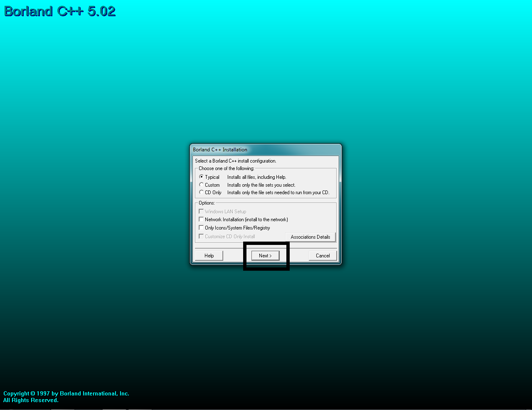Image resolution: width=532 pixels, height=410 pixels.
Task: Click the 'Options:' group label
Action: tap(207, 203)
